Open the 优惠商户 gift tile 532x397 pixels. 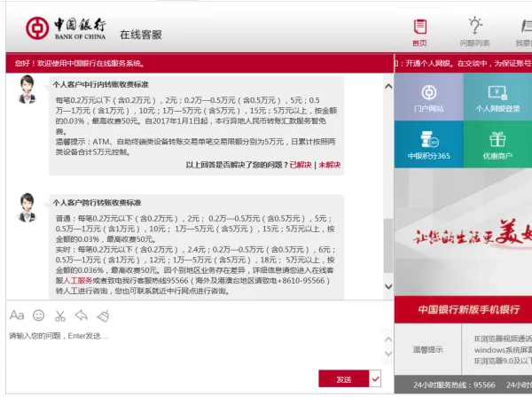[x=497, y=144]
